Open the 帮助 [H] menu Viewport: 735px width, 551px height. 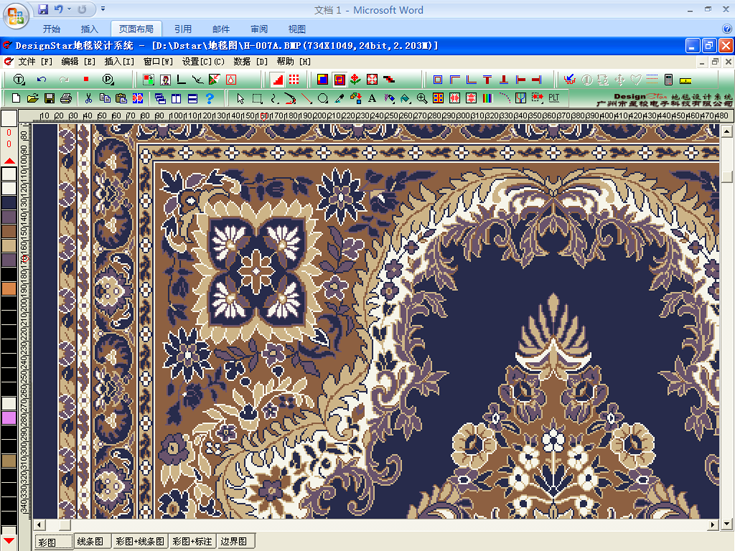(x=293, y=61)
